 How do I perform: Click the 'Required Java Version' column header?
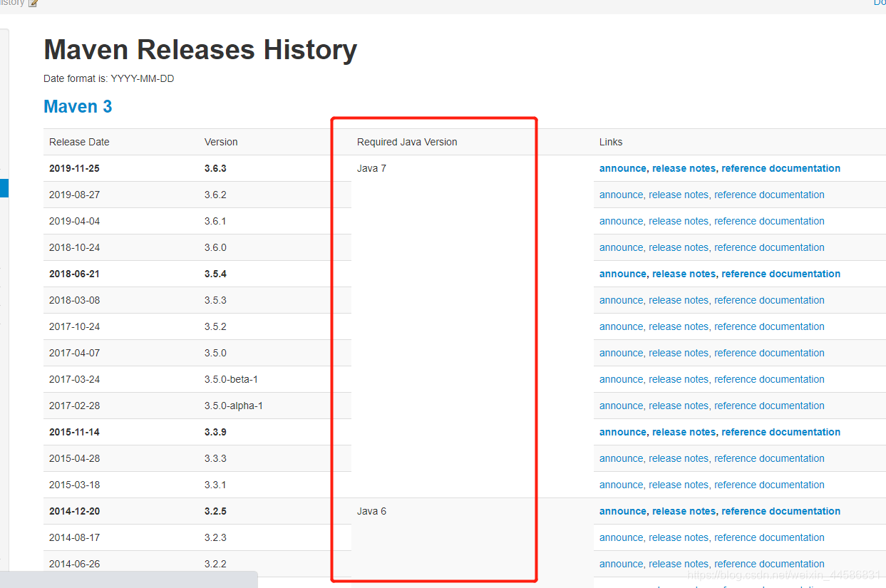click(407, 143)
